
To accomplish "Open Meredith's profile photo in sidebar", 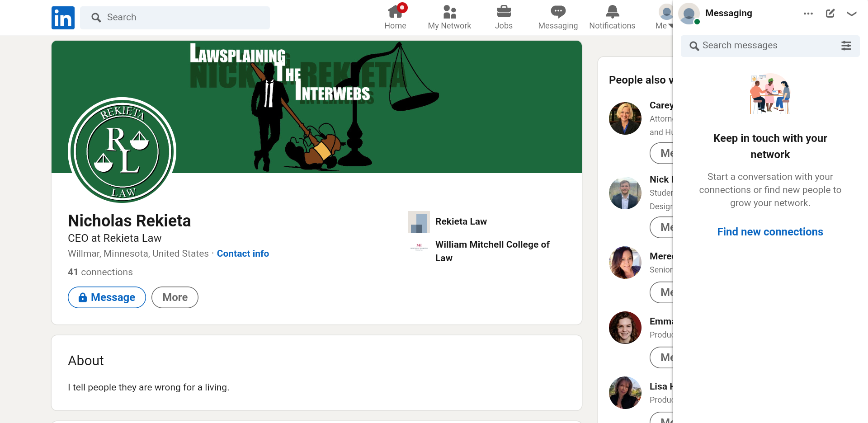I will (x=625, y=263).
